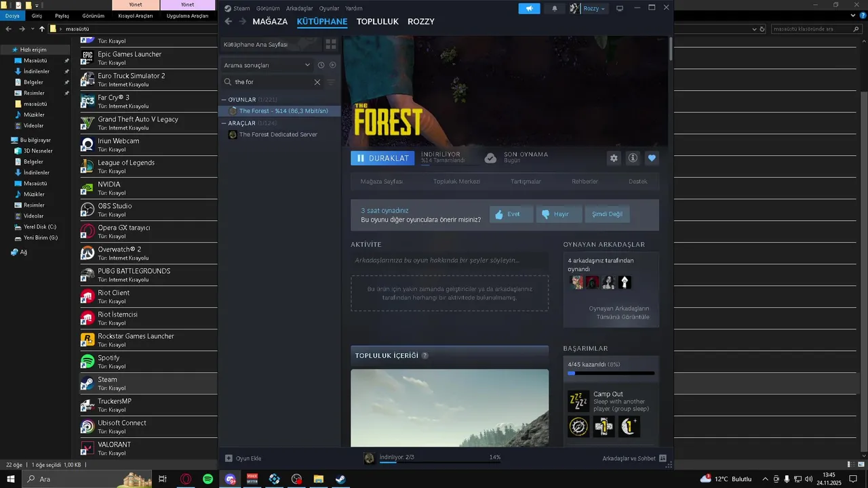The height and width of the screenshot is (488, 868).
Task: Go back with Steam's back arrow
Action: coord(229,22)
